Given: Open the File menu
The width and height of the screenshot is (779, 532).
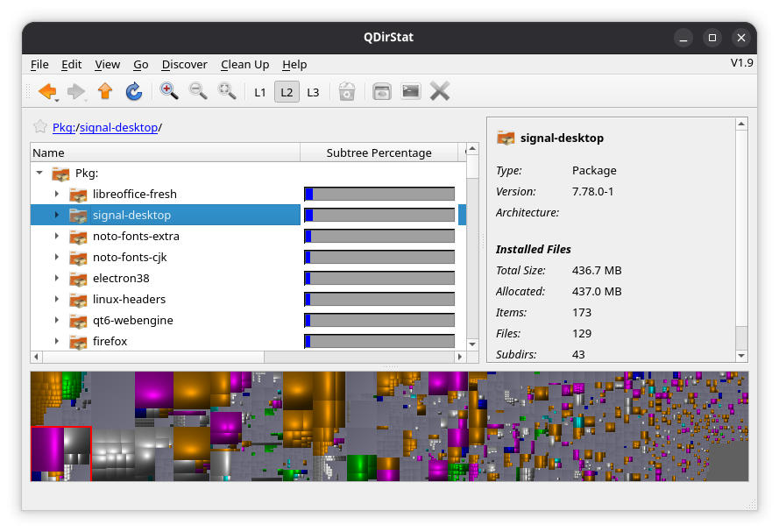Looking at the screenshot, I should click(x=39, y=65).
